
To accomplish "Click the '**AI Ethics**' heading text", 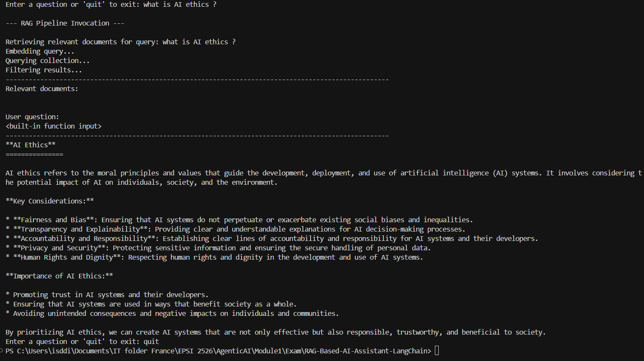I will coord(31,145).
